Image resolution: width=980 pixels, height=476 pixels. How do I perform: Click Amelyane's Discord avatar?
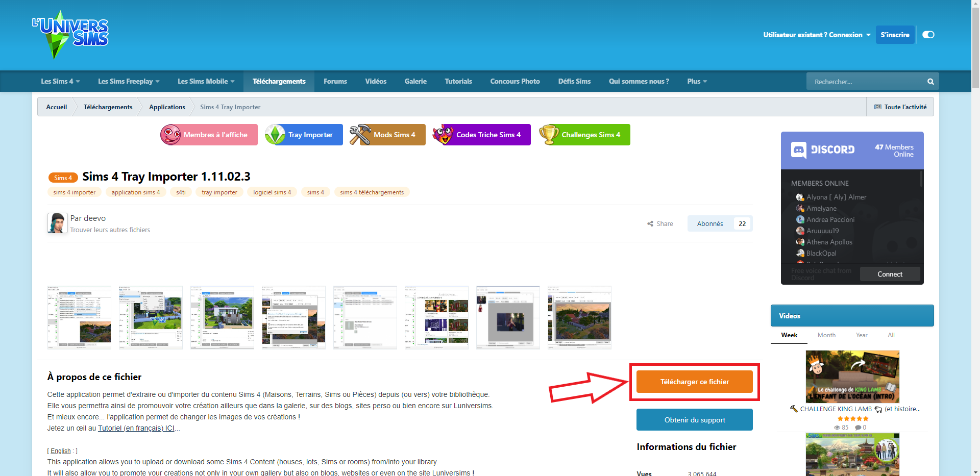[800, 208]
